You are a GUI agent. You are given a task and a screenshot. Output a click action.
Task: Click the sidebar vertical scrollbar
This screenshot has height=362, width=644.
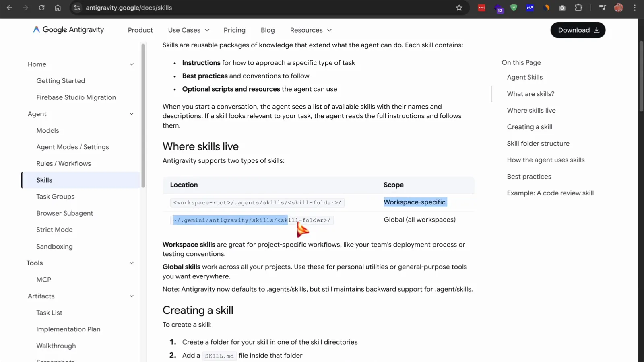[143, 116]
